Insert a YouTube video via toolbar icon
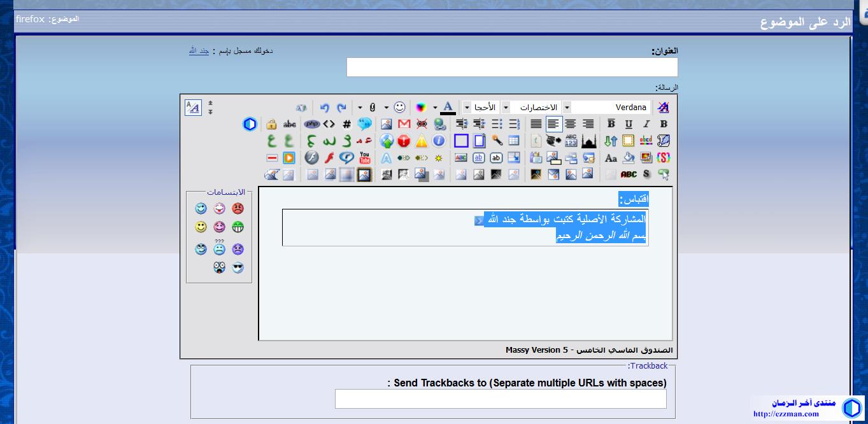This screenshot has width=868, height=424. tap(364, 157)
